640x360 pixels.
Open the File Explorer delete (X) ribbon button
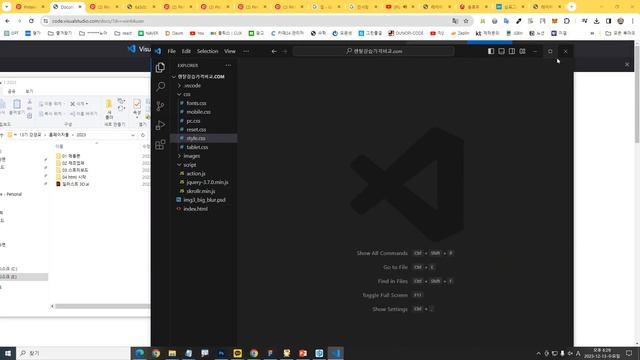[x=79, y=104]
